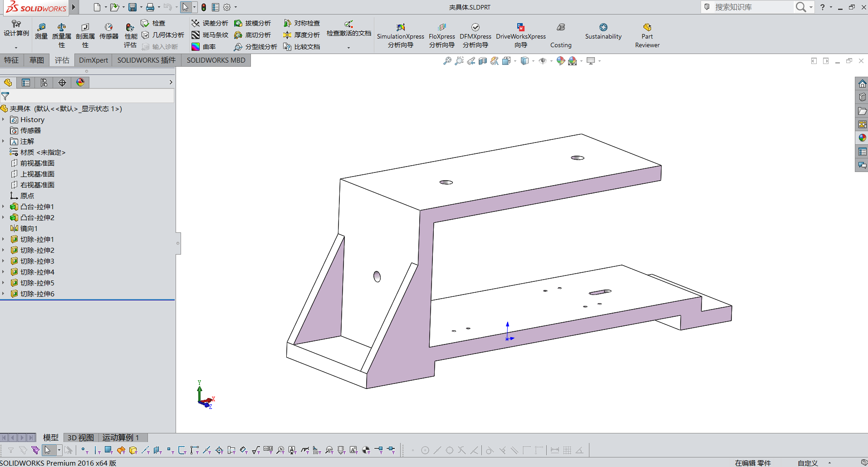Switch to SOLIDWORKS MBD tab
This screenshot has height=467, width=868.
click(x=216, y=60)
